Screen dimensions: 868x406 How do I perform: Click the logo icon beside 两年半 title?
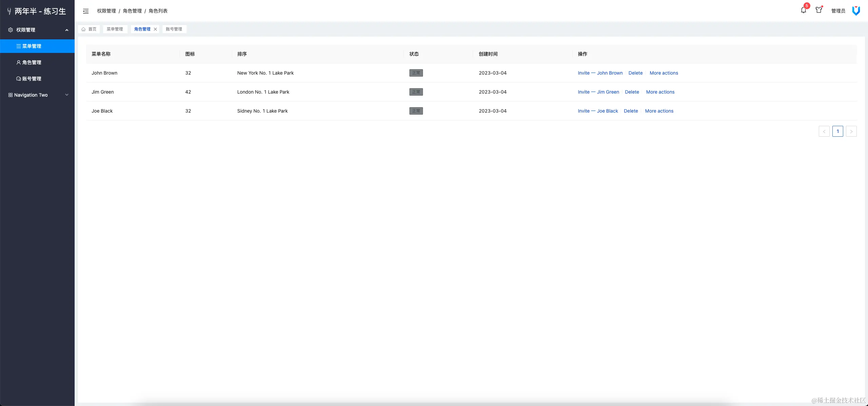[9, 12]
